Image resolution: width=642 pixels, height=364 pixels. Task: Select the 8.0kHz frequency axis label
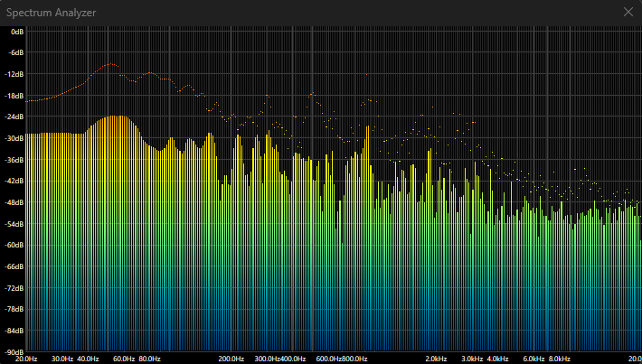click(x=560, y=359)
